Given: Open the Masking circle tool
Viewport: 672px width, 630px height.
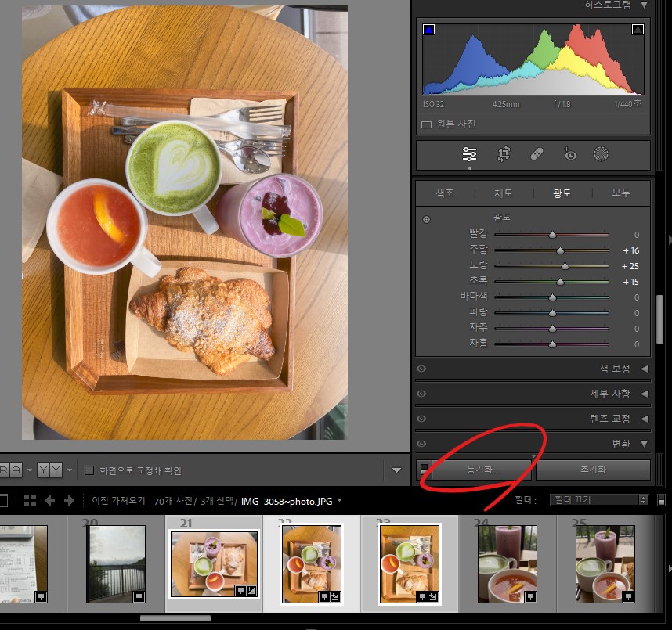Looking at the screenshot, I should (601, 154).
